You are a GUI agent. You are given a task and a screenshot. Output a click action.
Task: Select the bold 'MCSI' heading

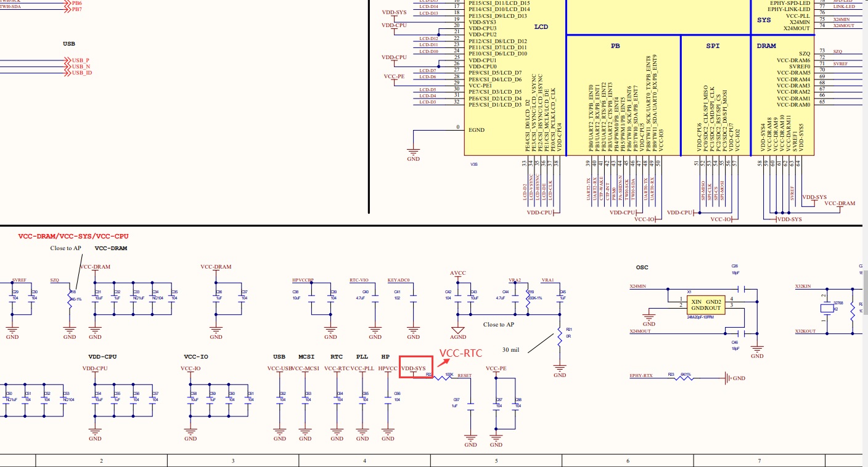306,357
